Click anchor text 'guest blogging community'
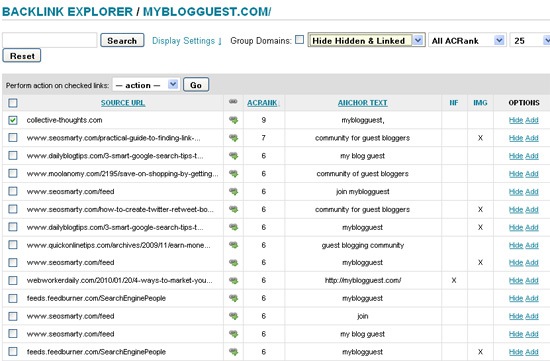 pyautogui.click(x=363, y=245)
